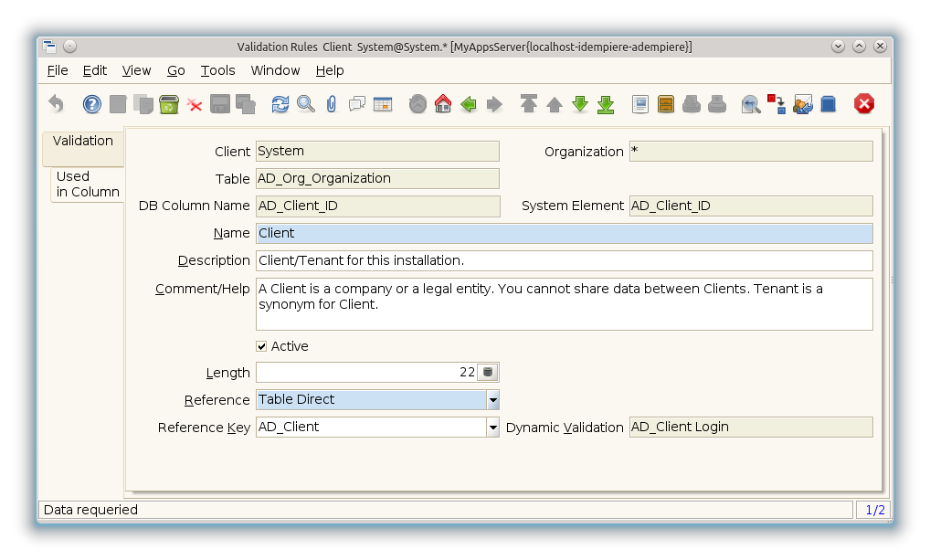Click the Description field
930x560 pixels.
564,260
